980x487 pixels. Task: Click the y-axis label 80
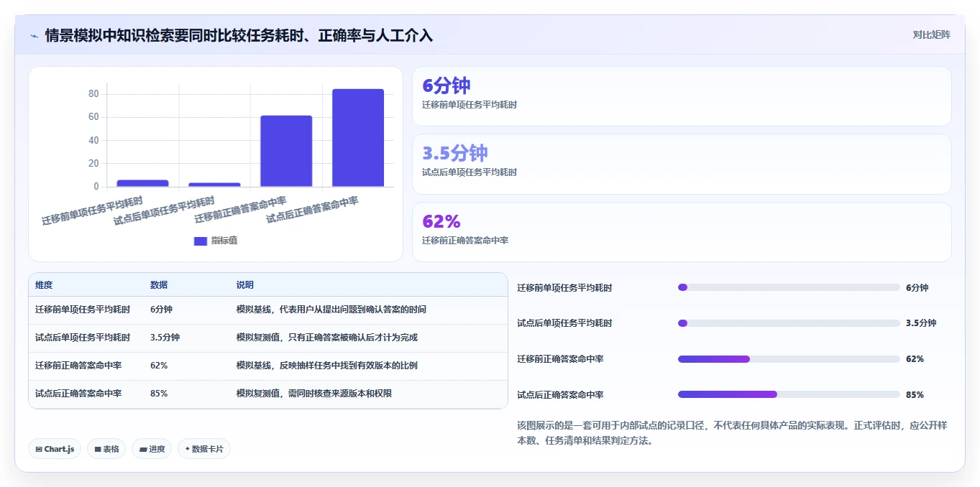coord(93,94)
